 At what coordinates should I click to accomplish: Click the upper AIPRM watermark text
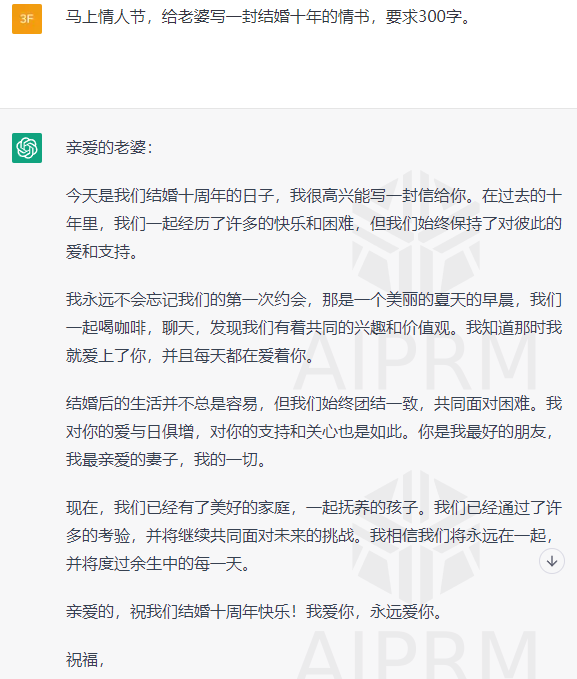coord(416,362)
